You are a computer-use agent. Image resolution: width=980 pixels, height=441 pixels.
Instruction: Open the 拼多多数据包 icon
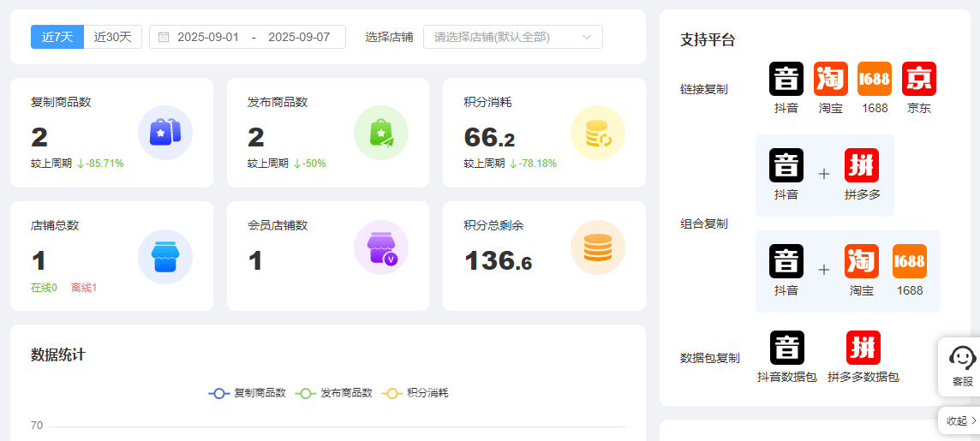[863, 348]
